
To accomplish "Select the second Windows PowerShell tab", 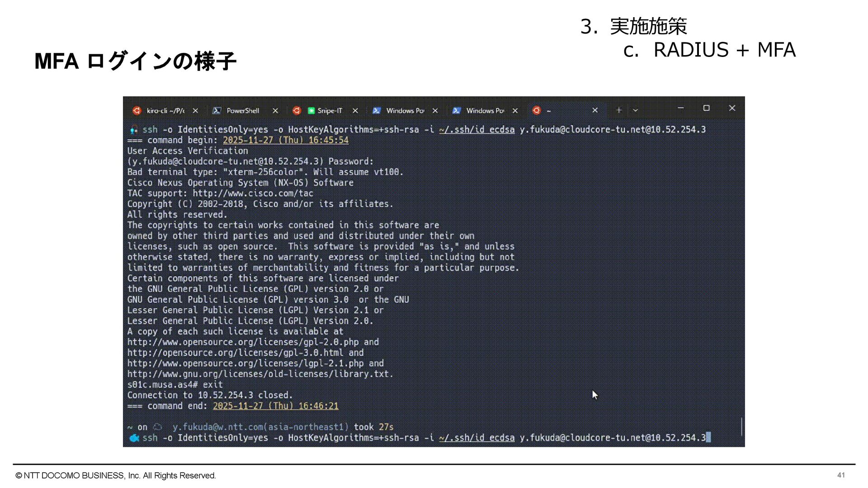I will click(x=485, y=111).
